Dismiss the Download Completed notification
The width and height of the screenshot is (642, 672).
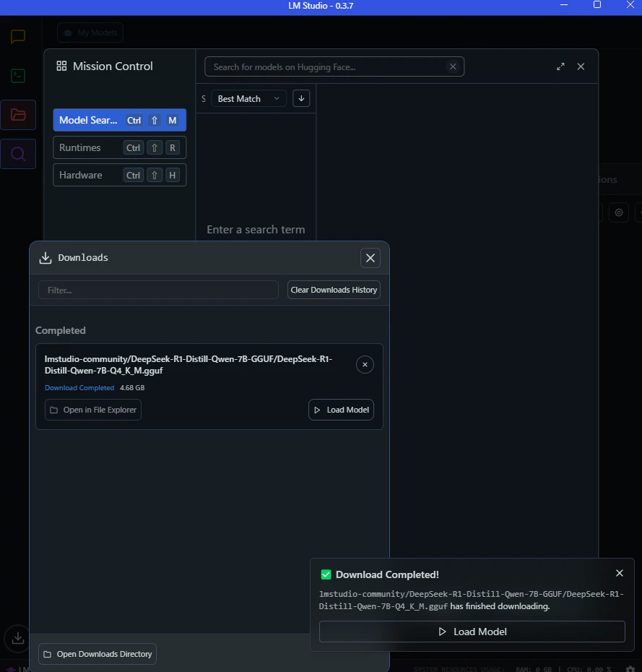click(x=620, y=573)
